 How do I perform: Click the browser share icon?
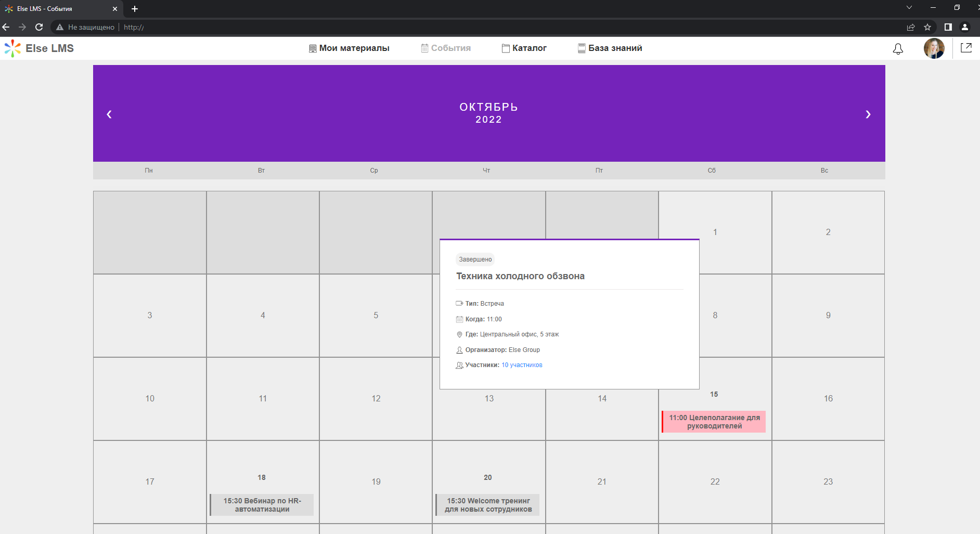(911, 27)
